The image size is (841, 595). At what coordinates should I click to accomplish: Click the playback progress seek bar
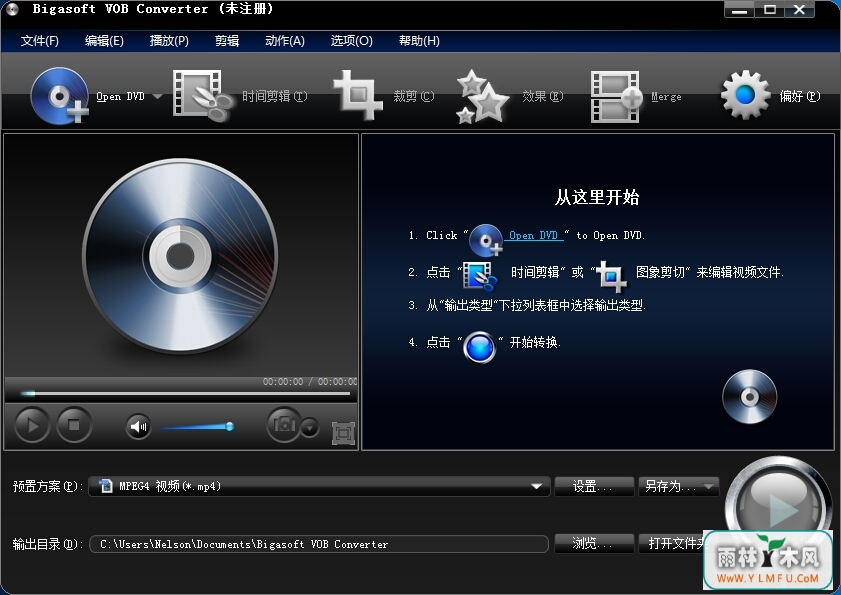[185, 394]
